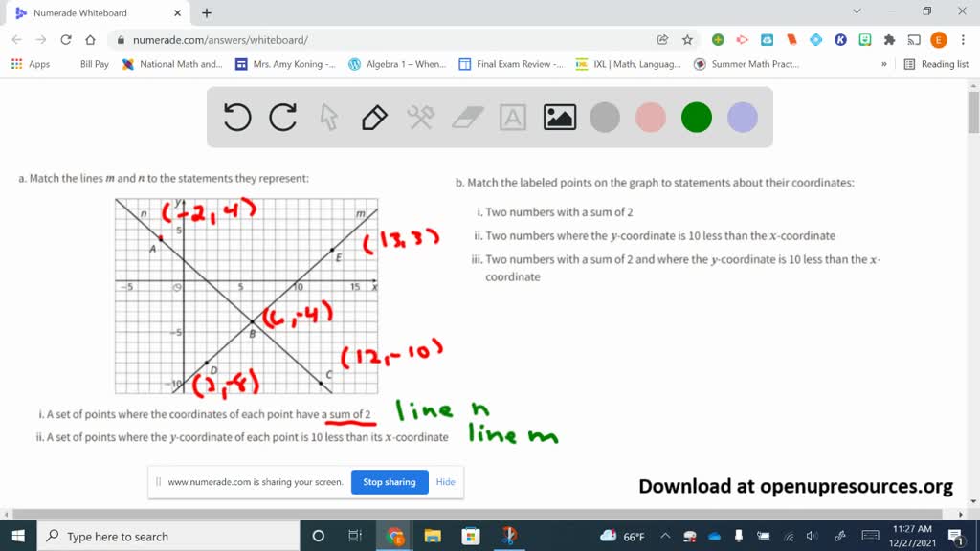Image resolution: width=980 pixels, height=551 pixels.
Task: Open the insert image tool
Action: pos(560,117)
